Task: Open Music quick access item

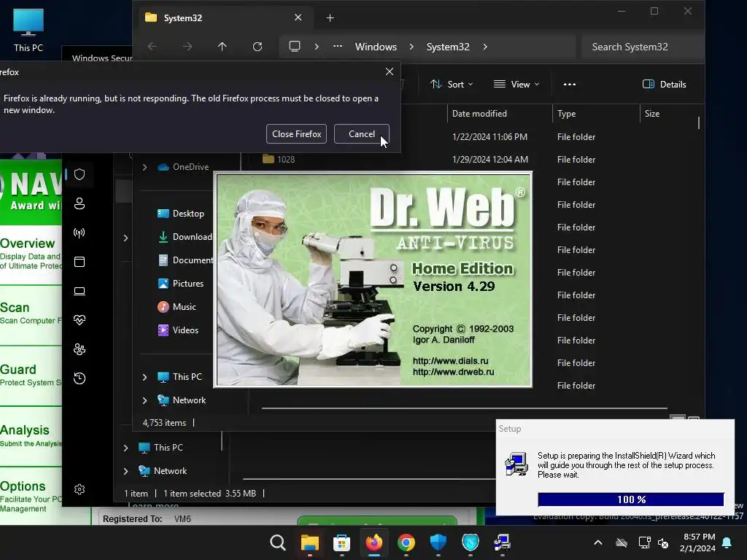Action: 177,307
